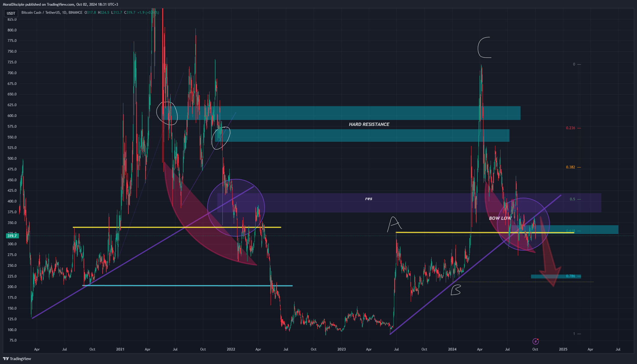Select the close value C319.7 in header

[x=130, y=13]
